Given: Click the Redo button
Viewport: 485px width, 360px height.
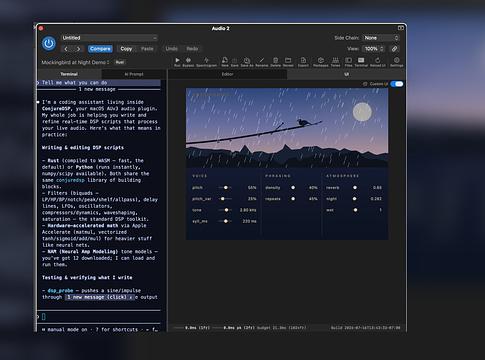Looking at the screenshot, I should pyautogui.click(x=192, y=49).
